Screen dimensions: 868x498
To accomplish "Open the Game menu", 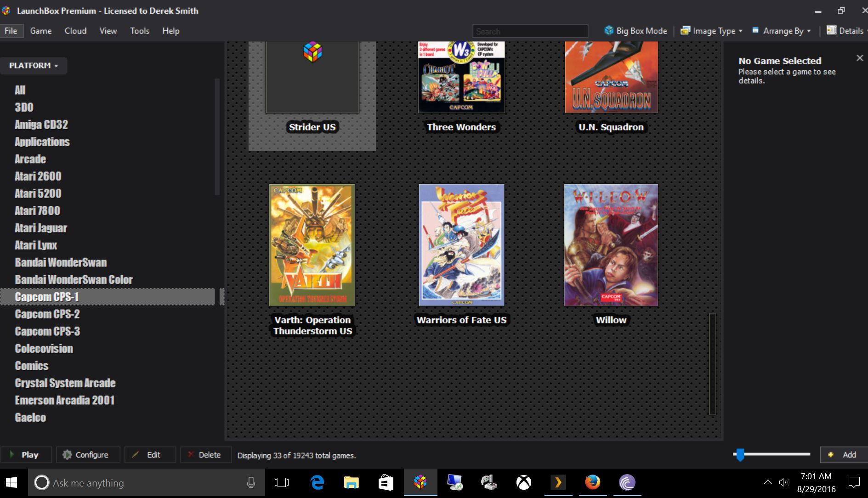I will [x=41, y=31].
